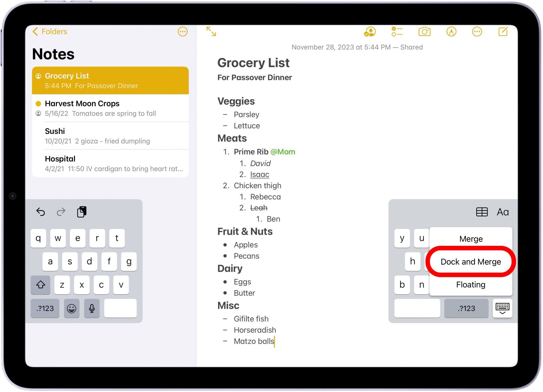Tap the compose new note icon
The height and width of the screenshot is (392, 543).
coord(503,31)
